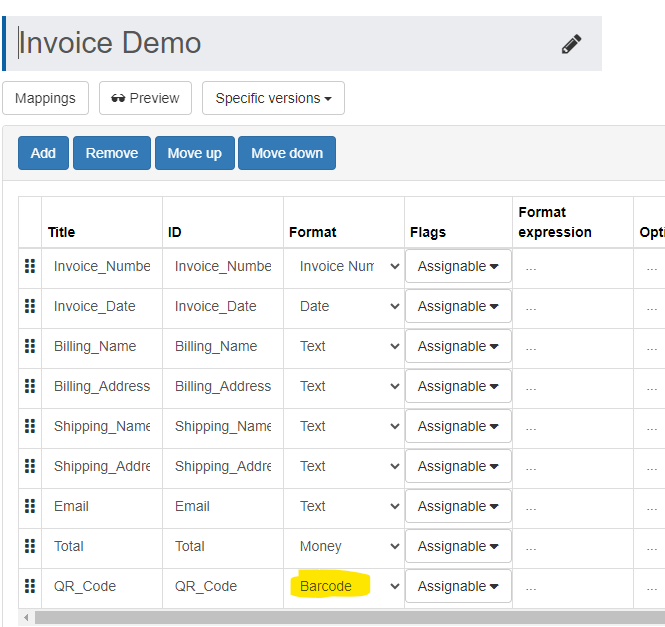Click the drag handle for Total row
The width and height of the screenshot is (665, 627).
[30, 546]
